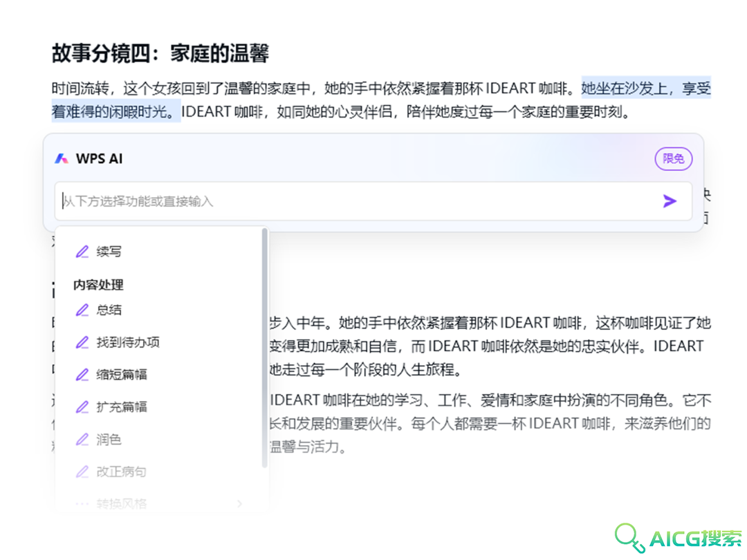Choose 缩短篇幅 from the list
This screenshot has height=560, width=747.
click(x=122, y=375)
